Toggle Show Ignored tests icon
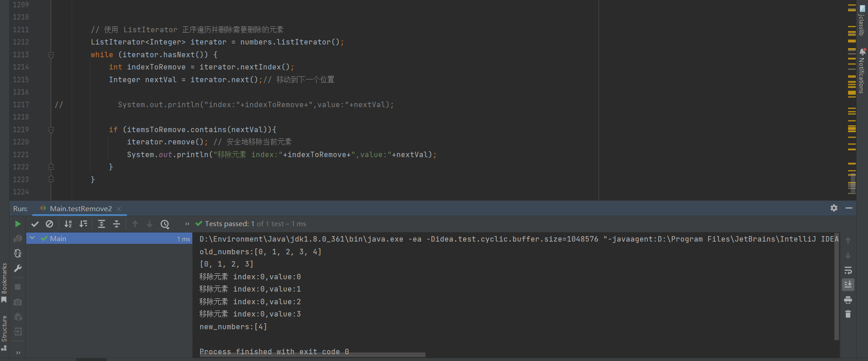This screenshot has width=868, height=361. (x=49, y=224)
